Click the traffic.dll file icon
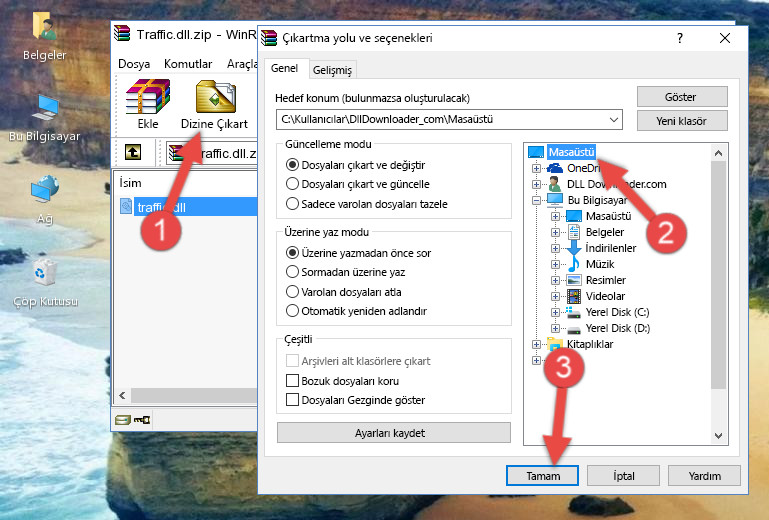Screen dimensions: 769x520 tap(126, 207)
